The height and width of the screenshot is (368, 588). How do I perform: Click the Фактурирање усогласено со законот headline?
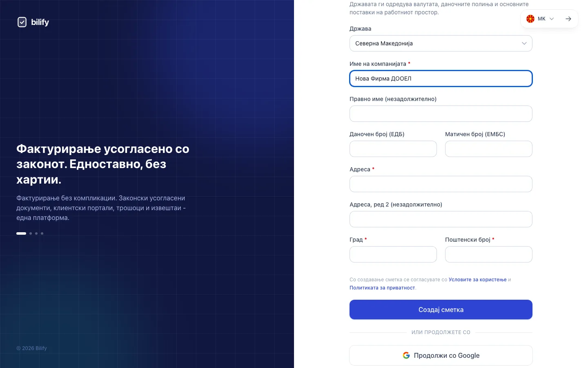coord(103,164)
